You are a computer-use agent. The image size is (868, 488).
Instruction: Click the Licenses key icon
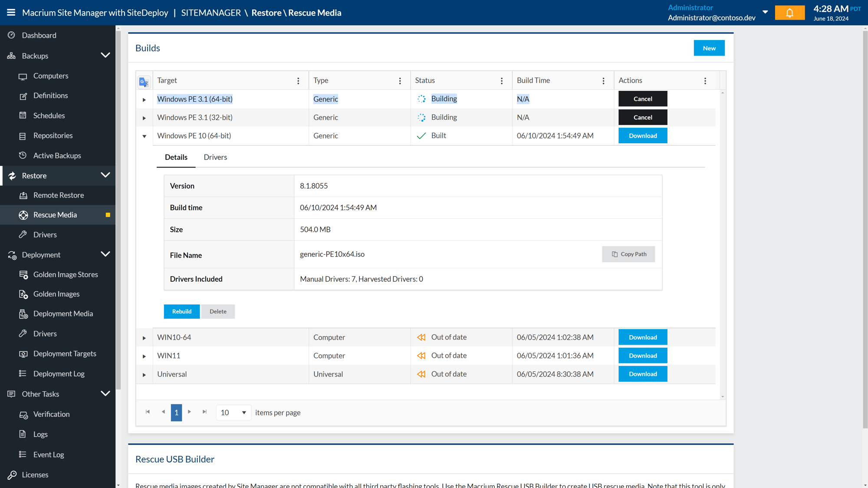coord(12,475)
